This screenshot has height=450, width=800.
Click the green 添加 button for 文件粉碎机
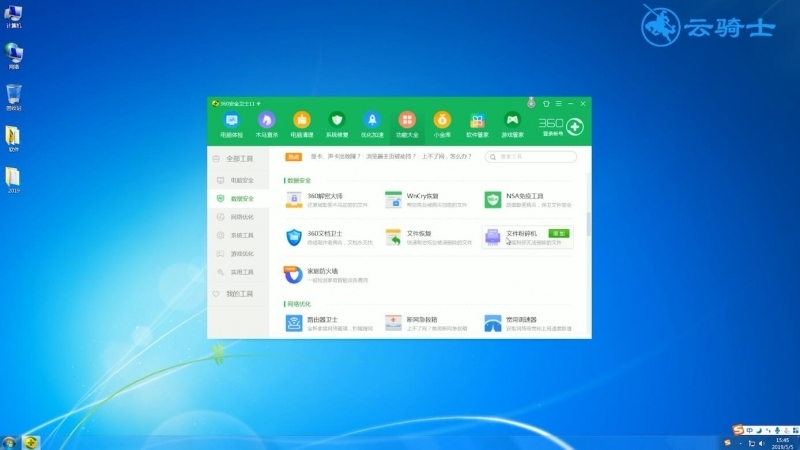[559, 233]
